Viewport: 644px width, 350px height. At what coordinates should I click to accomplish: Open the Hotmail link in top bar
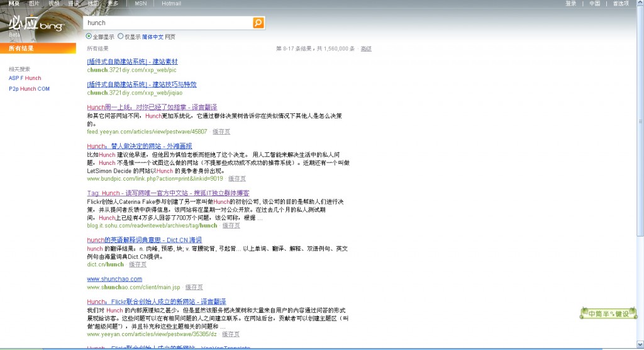171,3
